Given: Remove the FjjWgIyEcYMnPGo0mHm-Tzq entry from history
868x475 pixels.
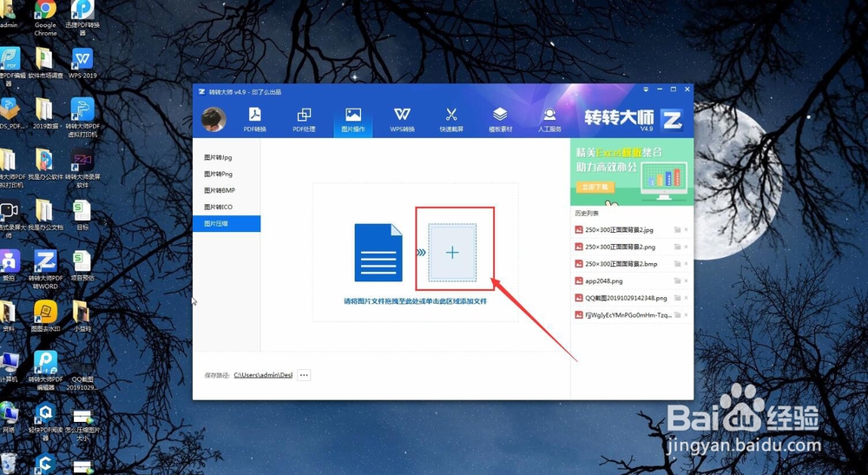Looking at the screenshot, I should click(687, 315).
